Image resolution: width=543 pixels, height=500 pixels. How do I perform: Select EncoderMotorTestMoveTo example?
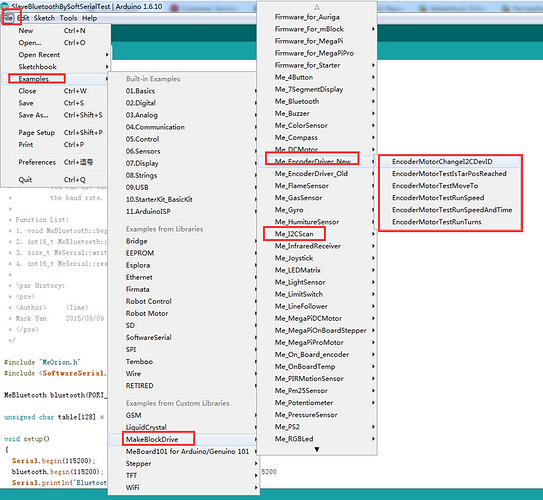[x=449, y=186]
